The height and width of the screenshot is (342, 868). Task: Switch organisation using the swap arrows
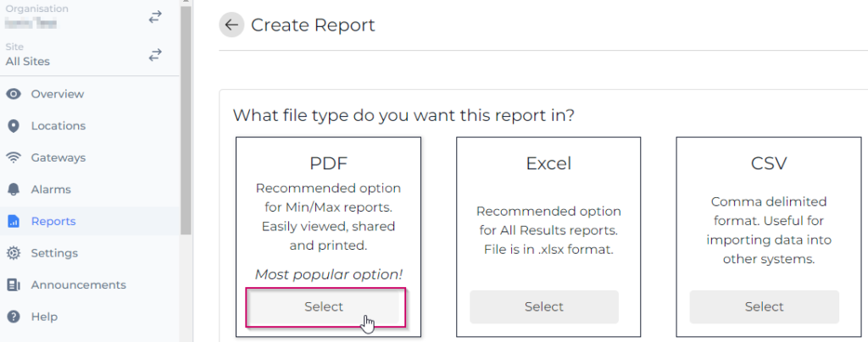tap(155, 17)
